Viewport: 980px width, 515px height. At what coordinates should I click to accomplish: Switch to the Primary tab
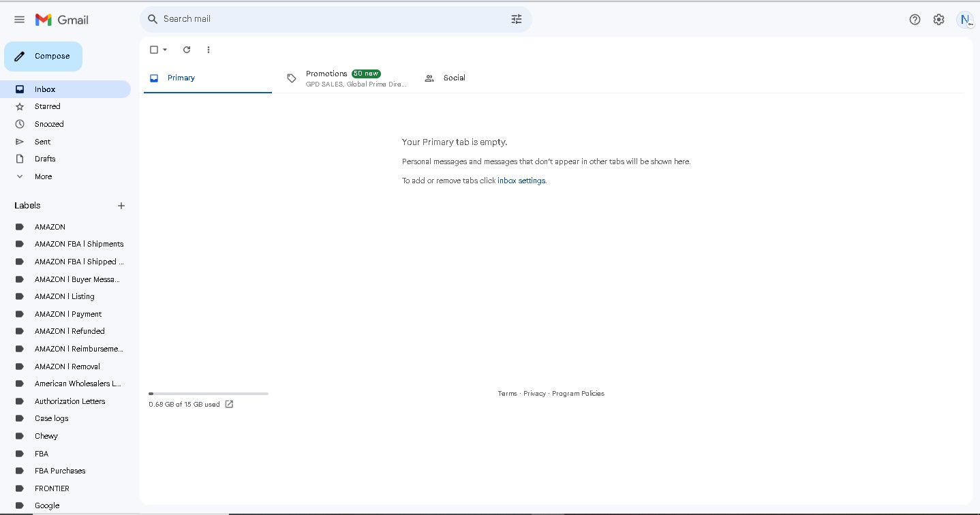tap(208, 78)
